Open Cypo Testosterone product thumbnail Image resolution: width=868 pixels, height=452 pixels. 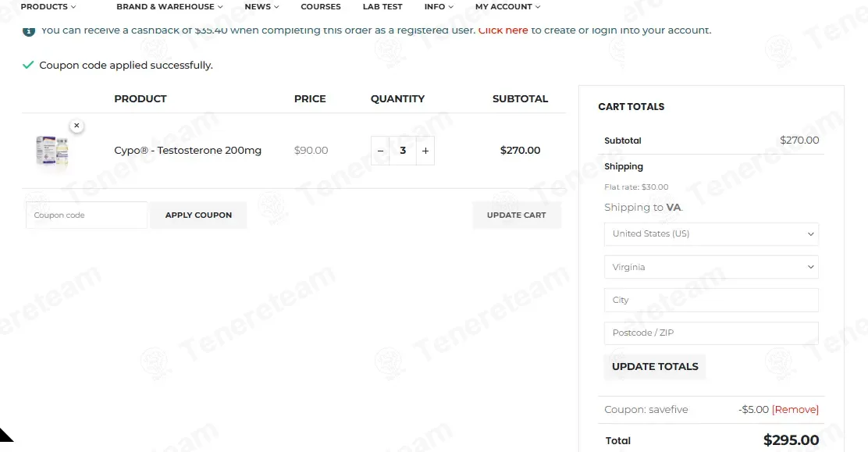click(x=52, y=151)
